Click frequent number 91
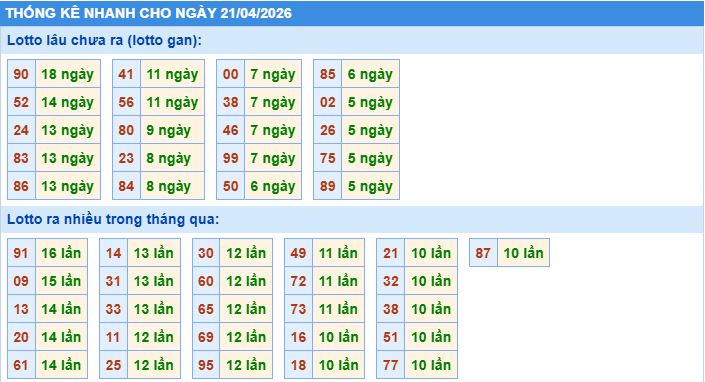 (x=21, y=253)
